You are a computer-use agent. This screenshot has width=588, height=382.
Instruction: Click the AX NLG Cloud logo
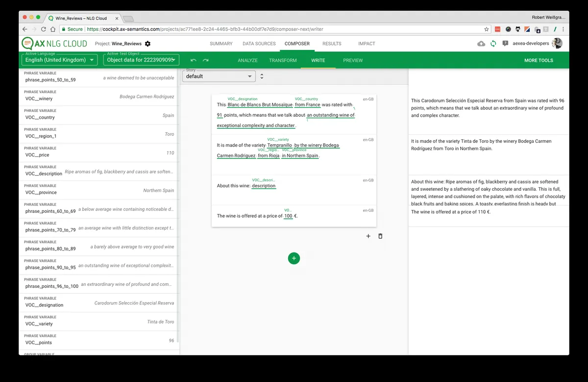pos(55,44)
